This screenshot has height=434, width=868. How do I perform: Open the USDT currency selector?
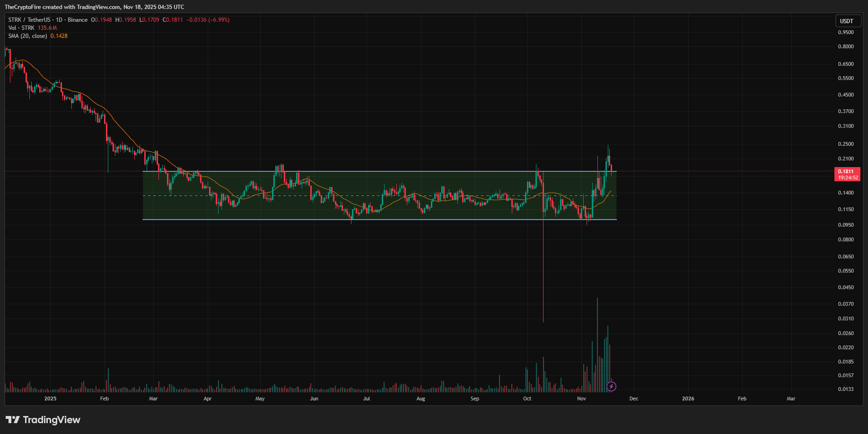point(848,21)
